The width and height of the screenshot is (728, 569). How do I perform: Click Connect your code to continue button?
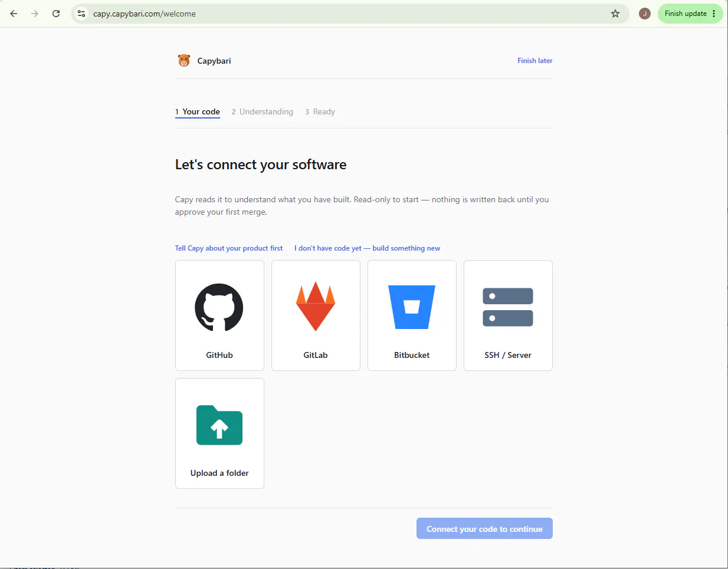[484, 528]
